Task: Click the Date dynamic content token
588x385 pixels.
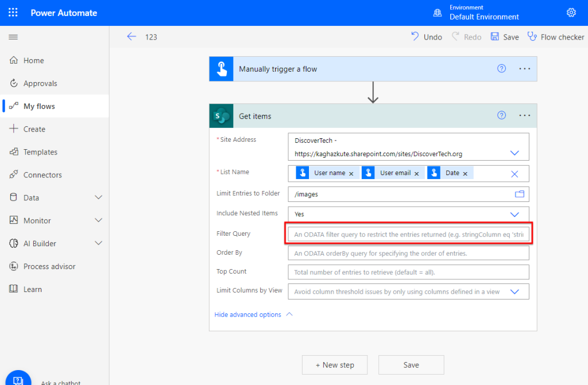Action: tap(450, 173)
